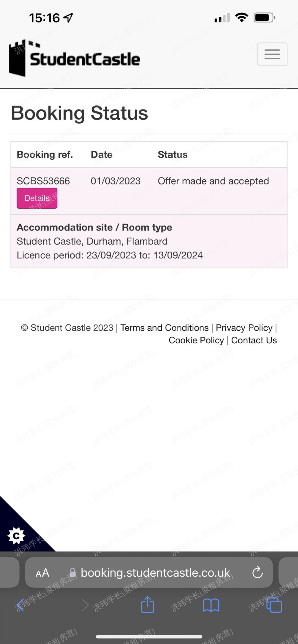This screenshot has width=298, height=644.
Task: Open Details for booking SCBS53666
Action: coord(37,198)
